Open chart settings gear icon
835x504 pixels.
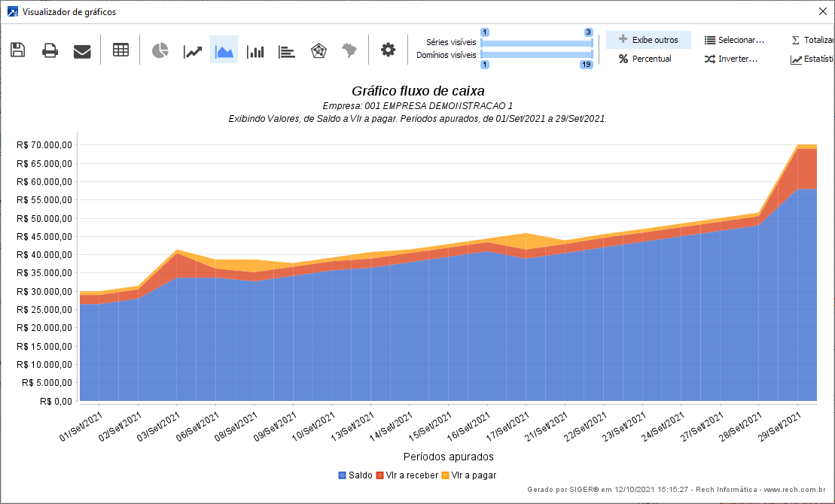click(x=388, y=50)
